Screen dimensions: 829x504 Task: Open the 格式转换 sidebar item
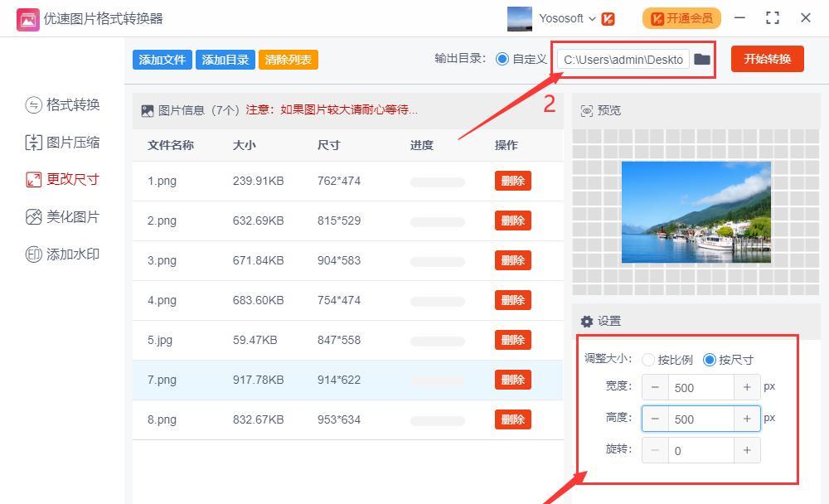click(x=62, y=104)
